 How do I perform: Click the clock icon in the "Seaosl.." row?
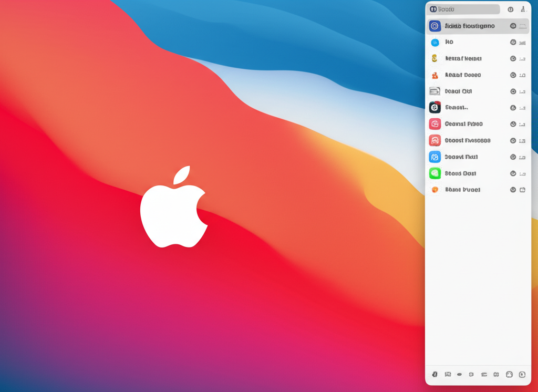point(513,108)
